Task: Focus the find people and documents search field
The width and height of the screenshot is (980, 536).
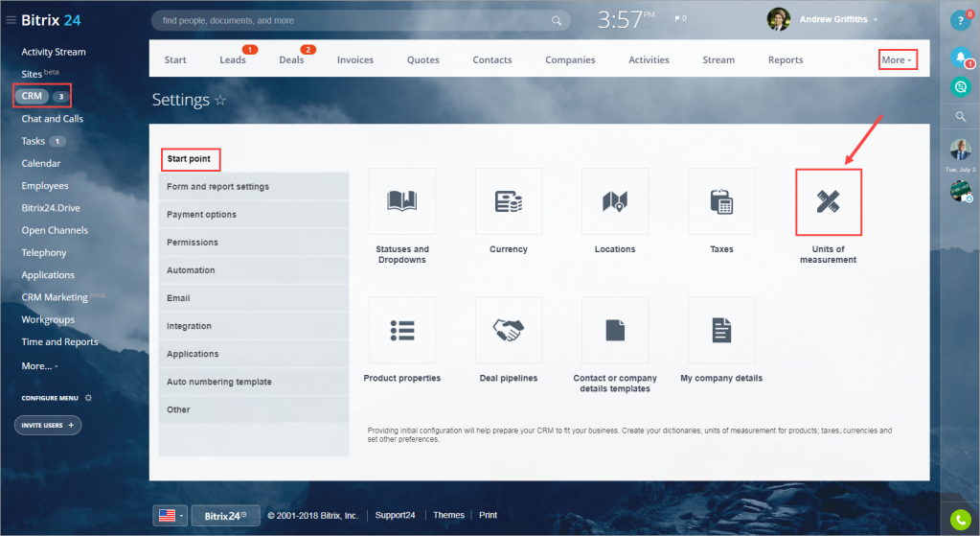Action: 360,21
